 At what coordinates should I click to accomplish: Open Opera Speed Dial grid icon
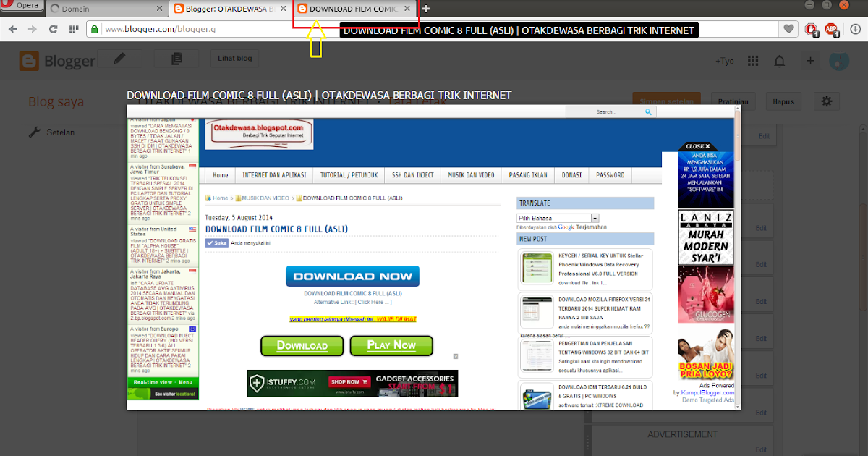73,30
